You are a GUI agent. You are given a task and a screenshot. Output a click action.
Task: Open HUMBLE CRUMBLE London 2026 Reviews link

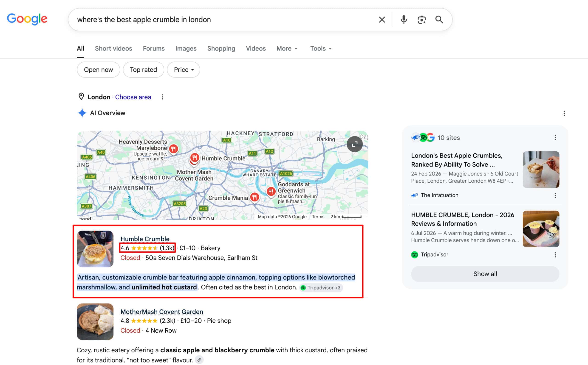[463, 219]
